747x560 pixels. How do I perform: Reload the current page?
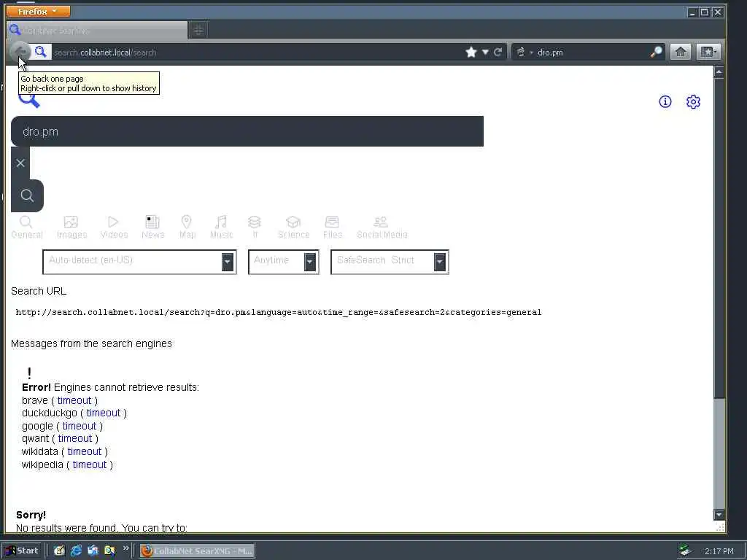click(x=498, y=52)
